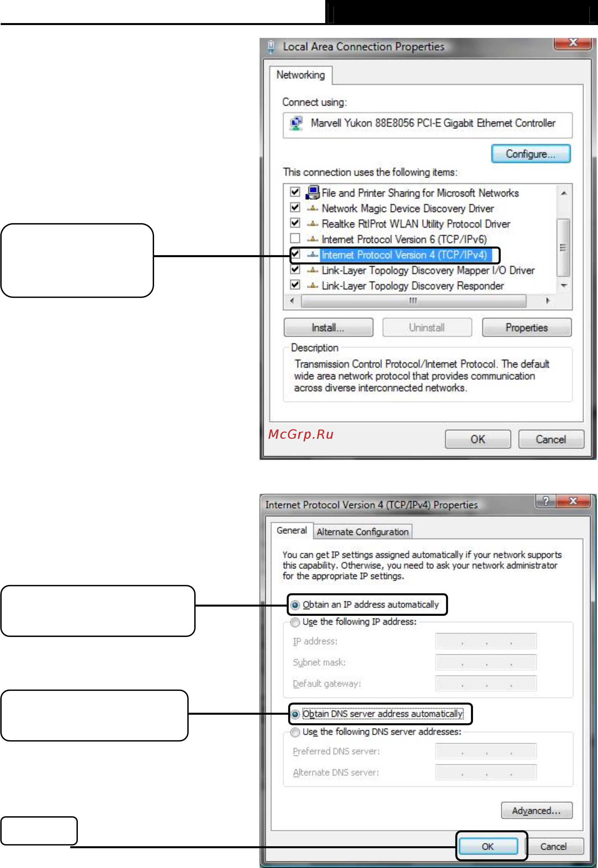Click the items list scroll-up arrow

click(x=563, y=193)
